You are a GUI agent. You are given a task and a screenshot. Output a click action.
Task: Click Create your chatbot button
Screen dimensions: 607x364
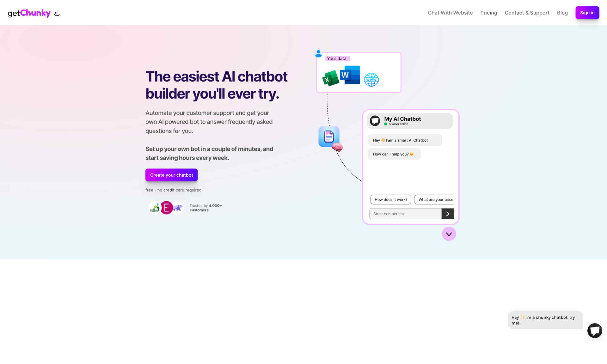point(171,175)
